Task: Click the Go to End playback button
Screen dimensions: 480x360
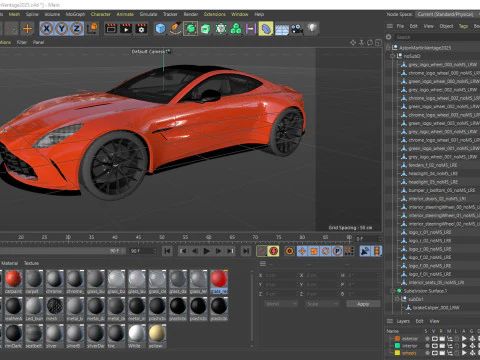Action: point(246,251)
